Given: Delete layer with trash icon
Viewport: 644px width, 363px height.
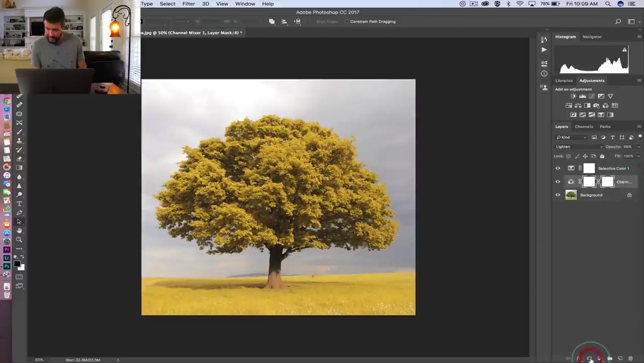Looking at the screenshot, I should click(x=631, y=358).
